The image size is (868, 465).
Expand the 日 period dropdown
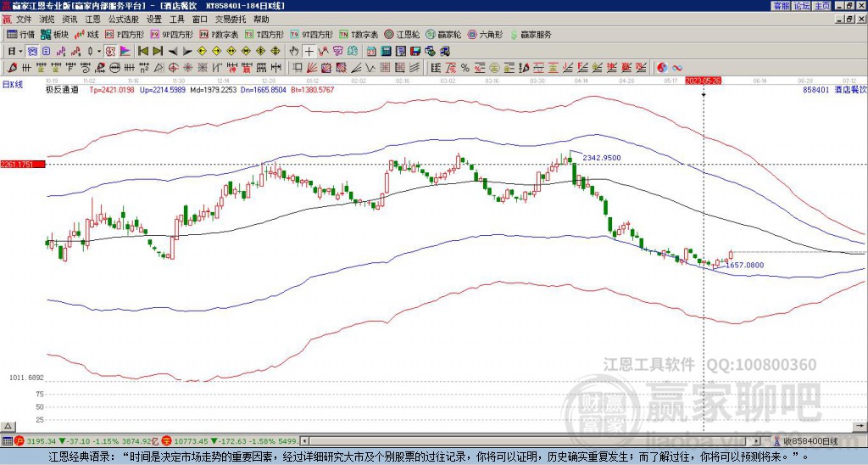(21, 51)
